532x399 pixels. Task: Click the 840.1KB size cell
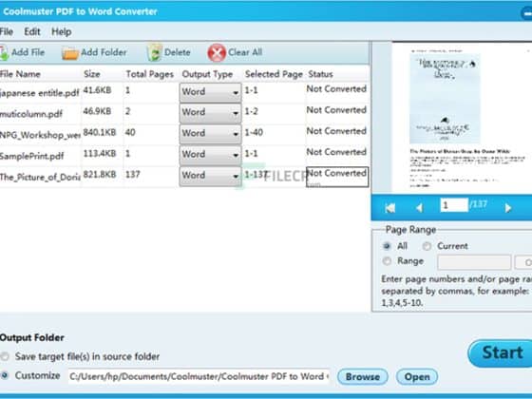[100, 132]
